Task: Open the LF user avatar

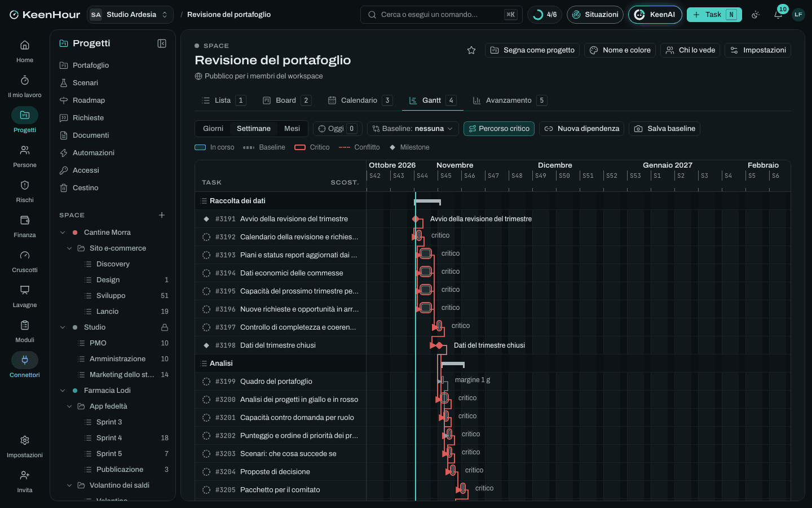Action: pos(798,15)
